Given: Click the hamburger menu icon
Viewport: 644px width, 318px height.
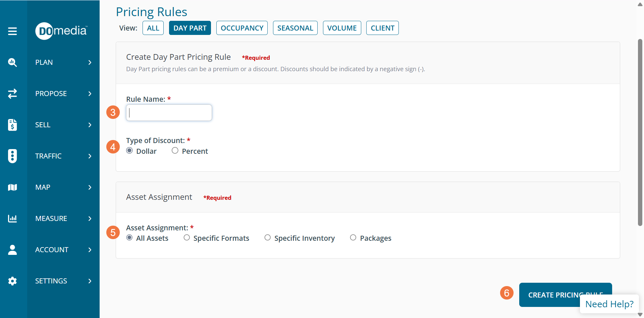Looking at the screenshot, I should 12,31.
